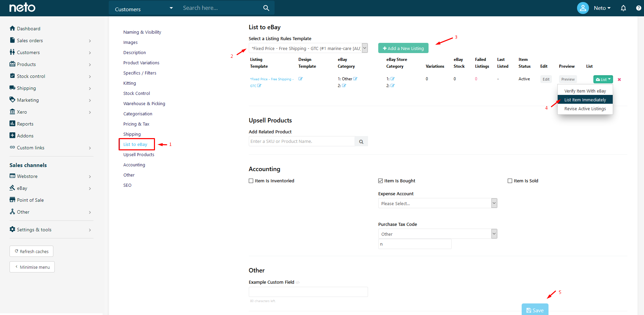Go to Pricing & Tax section
This screenshot has height=315, width=644.
(x=136, y=124)
